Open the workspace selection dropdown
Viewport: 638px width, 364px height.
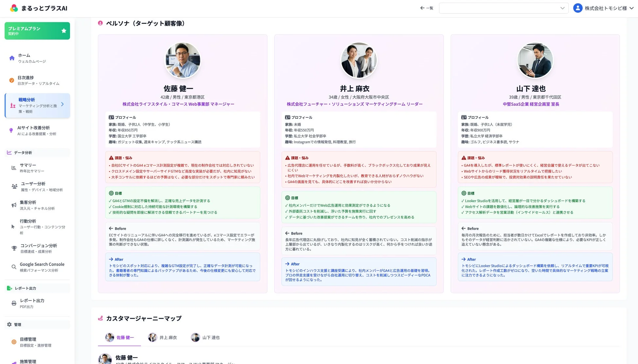(503, 8)
